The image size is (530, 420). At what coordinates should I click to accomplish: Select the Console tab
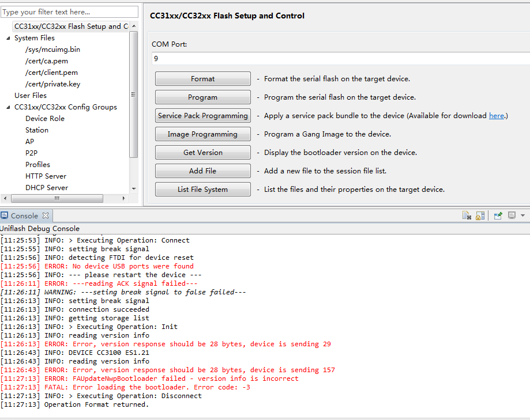tap(24, 215)
